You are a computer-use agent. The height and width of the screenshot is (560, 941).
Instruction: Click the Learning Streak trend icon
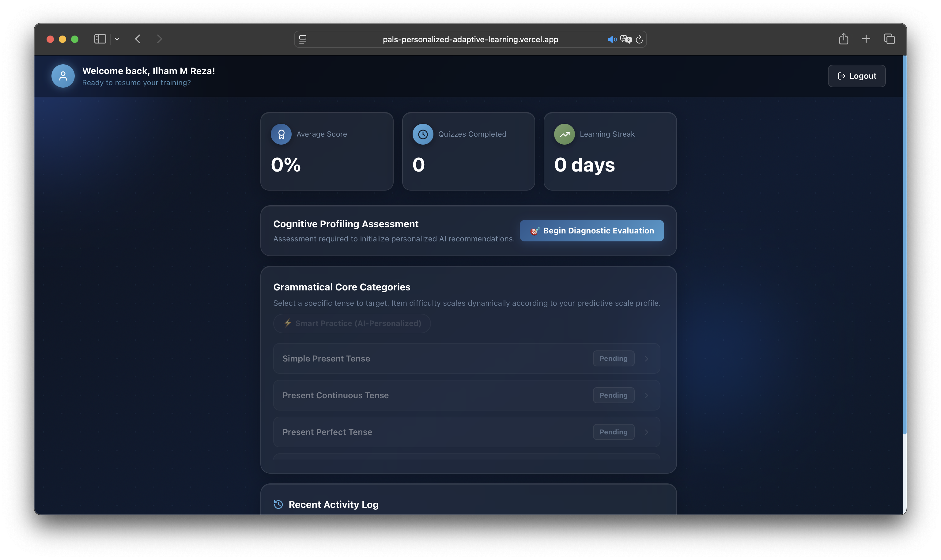(564, 134)
